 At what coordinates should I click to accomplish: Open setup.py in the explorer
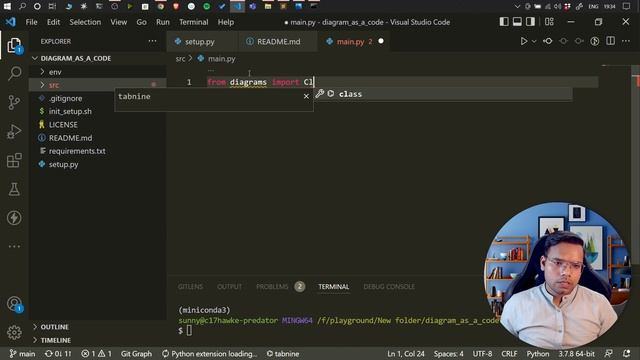[63, 164]
